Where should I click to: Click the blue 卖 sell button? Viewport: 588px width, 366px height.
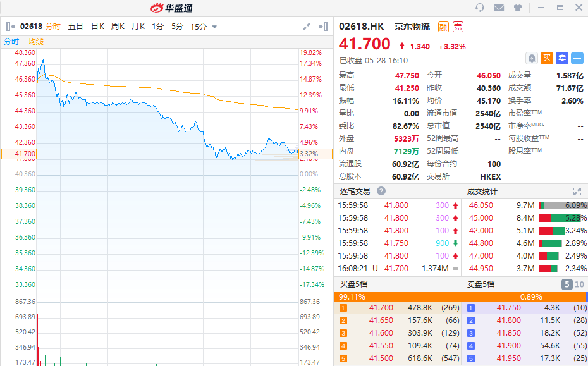pos(562,58)
